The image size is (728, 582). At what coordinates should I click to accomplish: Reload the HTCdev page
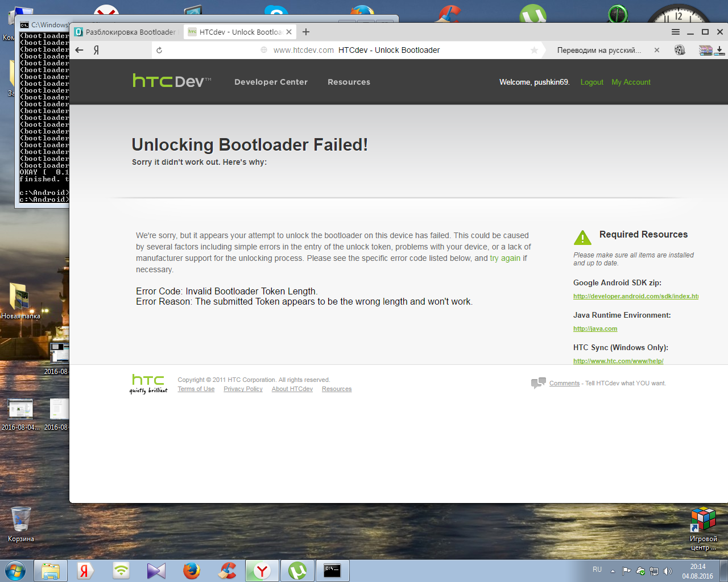159,50
